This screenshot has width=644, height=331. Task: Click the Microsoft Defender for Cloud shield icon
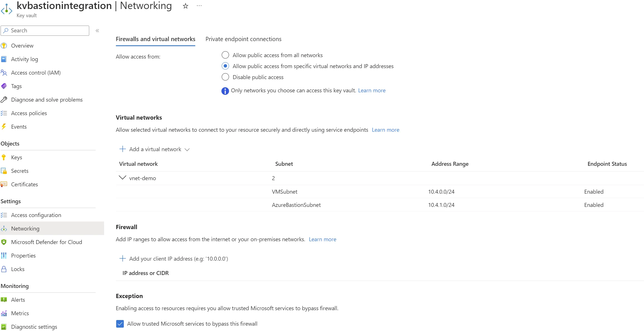[4, 242]
